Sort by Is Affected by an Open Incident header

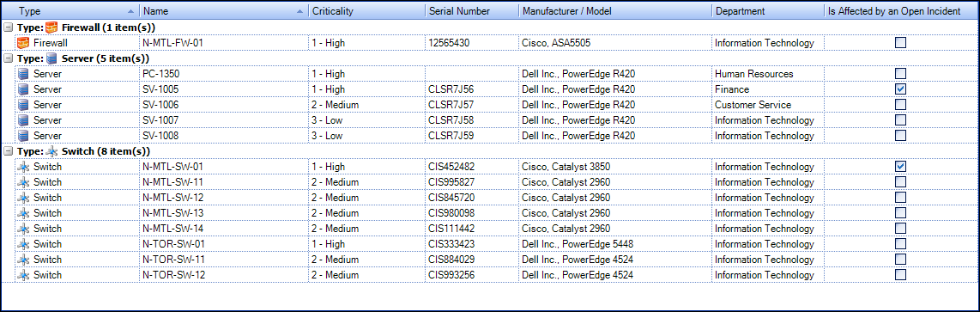[901, 11]
